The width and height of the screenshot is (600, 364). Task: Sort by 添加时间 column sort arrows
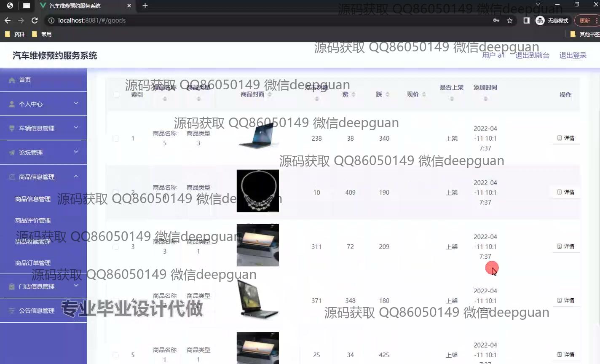click(485, 99)
